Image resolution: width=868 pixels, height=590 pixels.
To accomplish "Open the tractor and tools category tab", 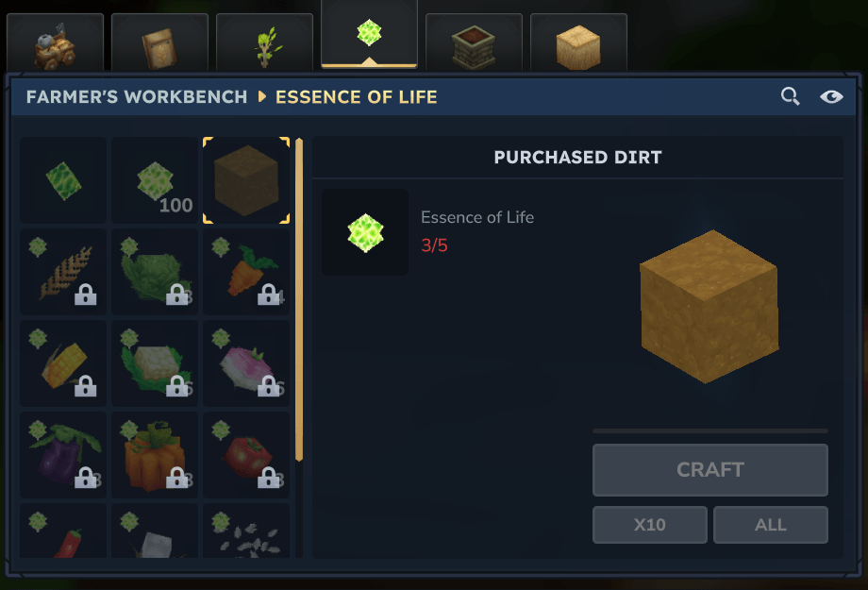I will pos(55,42).
